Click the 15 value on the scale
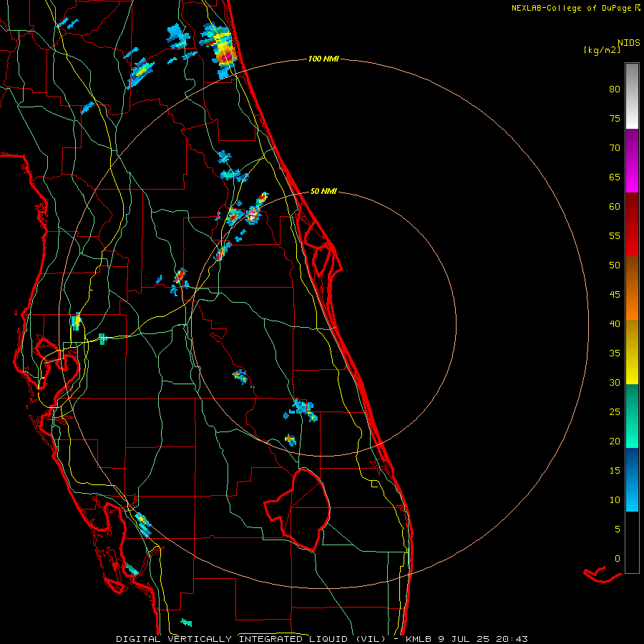644x644 pixels. pyautogui.click(x=615, y=470)
